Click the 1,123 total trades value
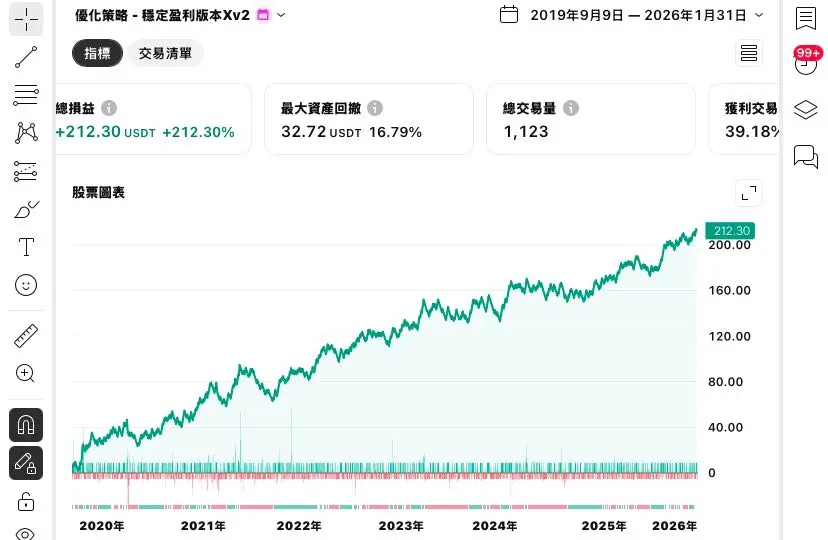 coord(526,132)
